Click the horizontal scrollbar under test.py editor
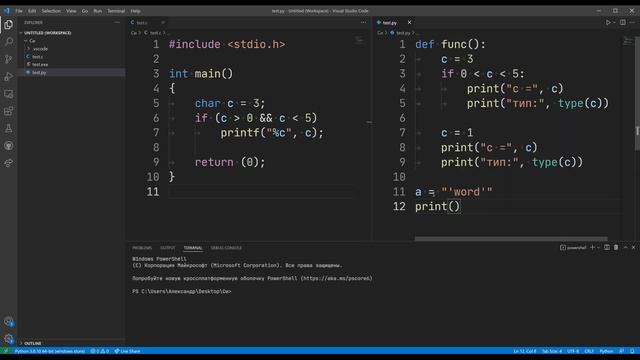This screenshot has width=640, height=360. pyautogui.click(x=511, y=239)
